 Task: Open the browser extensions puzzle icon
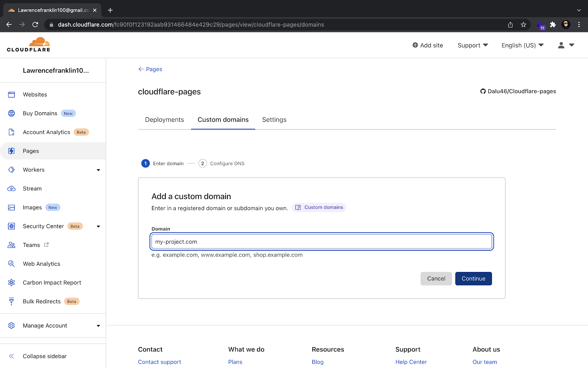tap(553, 25)
